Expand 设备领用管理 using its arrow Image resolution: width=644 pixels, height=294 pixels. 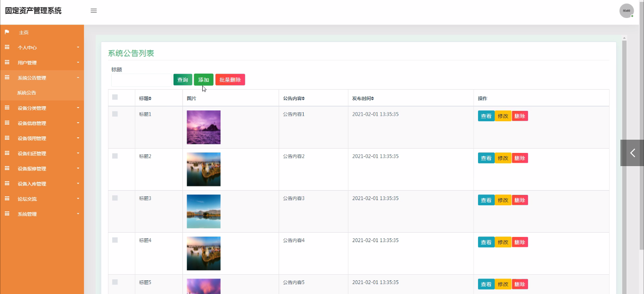pos(78,138)
